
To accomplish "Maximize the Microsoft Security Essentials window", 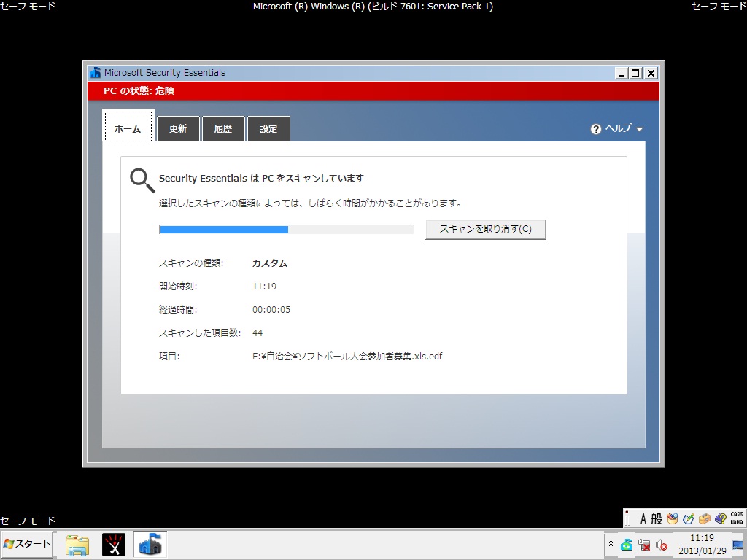I will click(635, 73).
